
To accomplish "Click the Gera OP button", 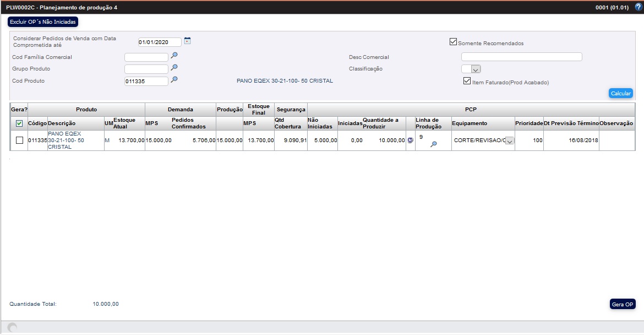I will 622,304.
